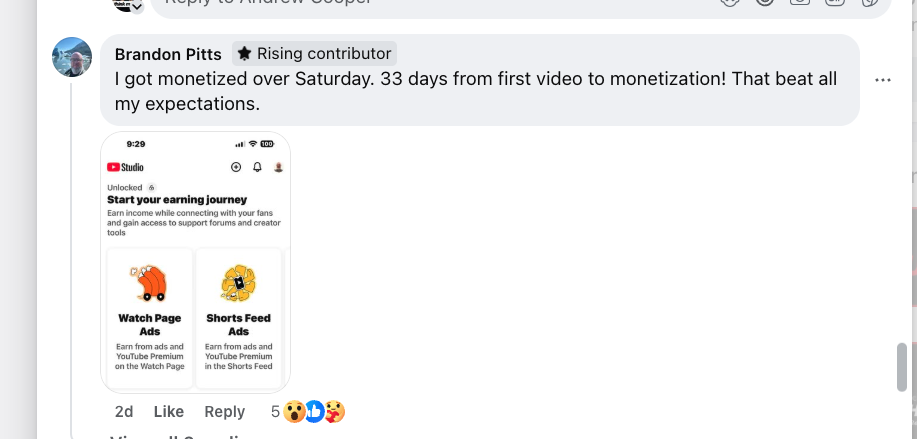The height and width of the screenshot is (439, 917).
Task: Click the blue thumbs-up reaction icon
Action: coord(314,411)
